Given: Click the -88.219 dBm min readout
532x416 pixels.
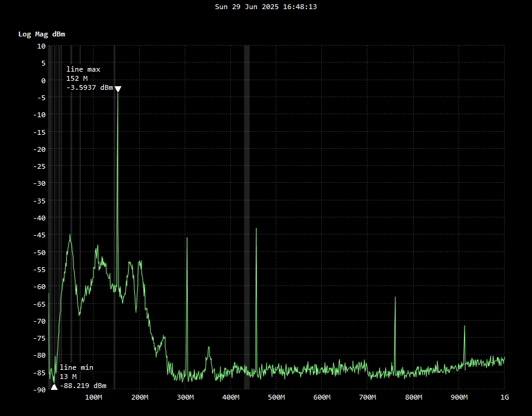Looking at the screenshot, I should [x=83, y=386].
